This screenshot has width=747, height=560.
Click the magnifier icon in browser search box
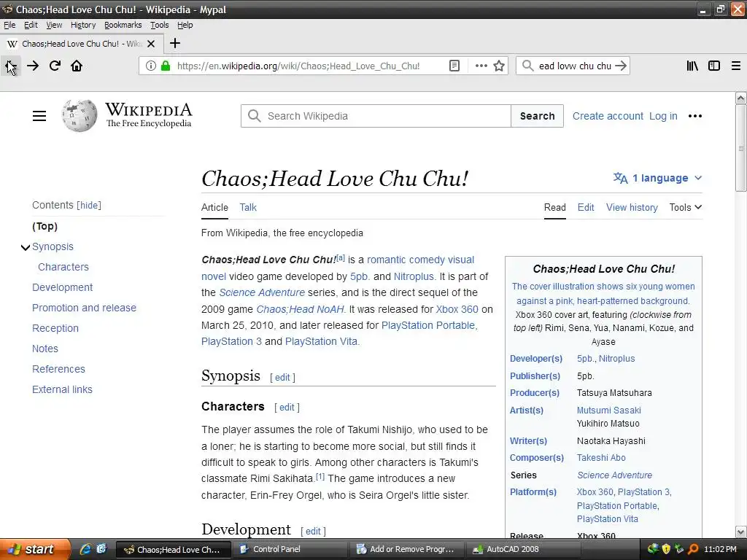(527, 66)
